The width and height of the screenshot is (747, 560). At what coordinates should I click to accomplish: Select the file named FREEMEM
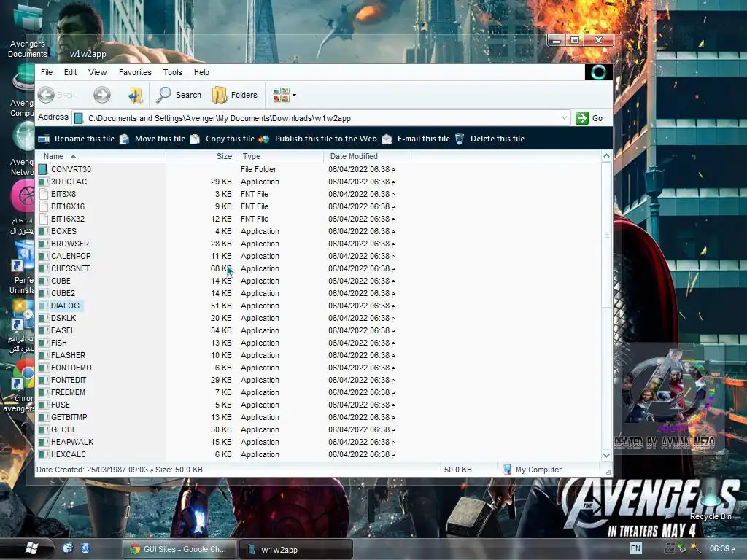tap(68, 392)
